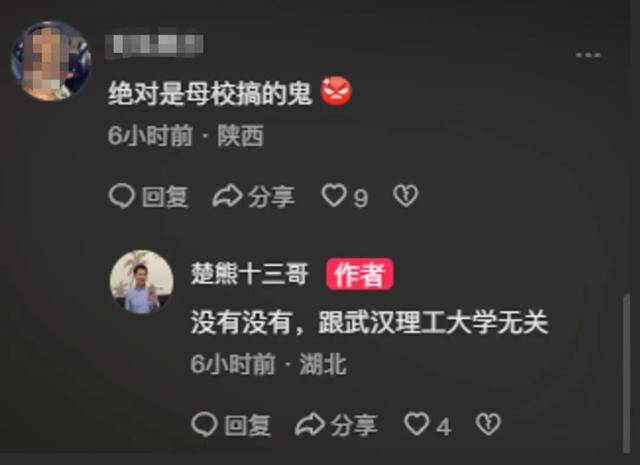Viewport: 640px width, 465px height.
Task: Click the vertical scrollbar on right edge
Action: coord(627,373)
